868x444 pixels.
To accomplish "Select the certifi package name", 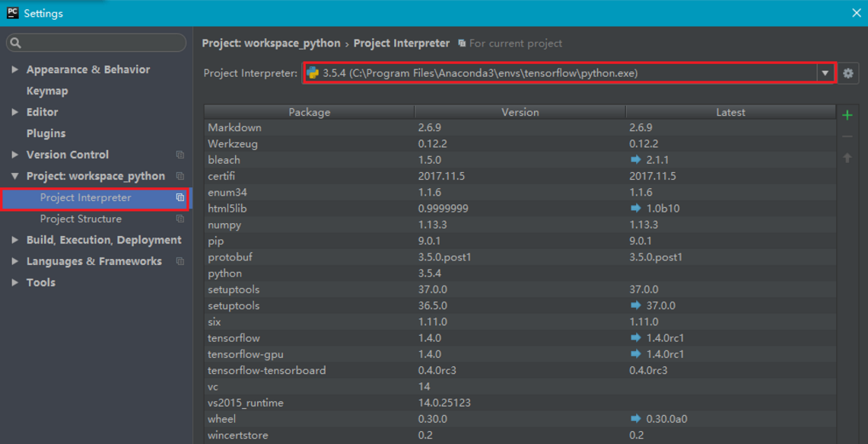I will pyautogui.click(x=222, y=176).
